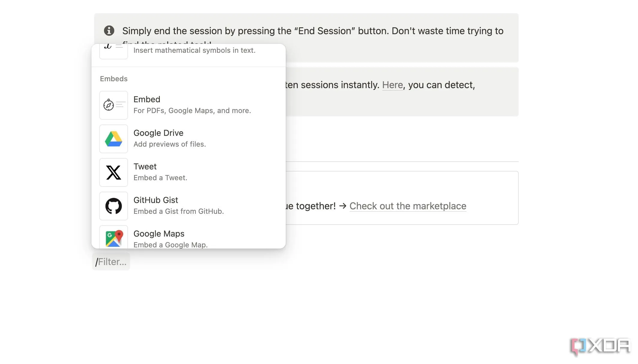Viewport: 638px width, 364px height.
Task: Pick the GitHub Gist menu item
Action: [x=156, y=200]
